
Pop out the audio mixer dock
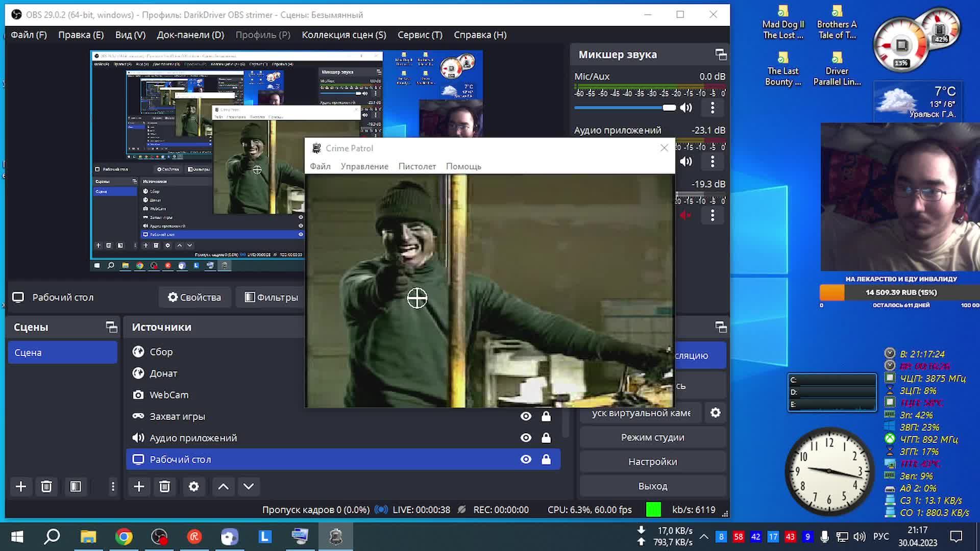(721, 55)
